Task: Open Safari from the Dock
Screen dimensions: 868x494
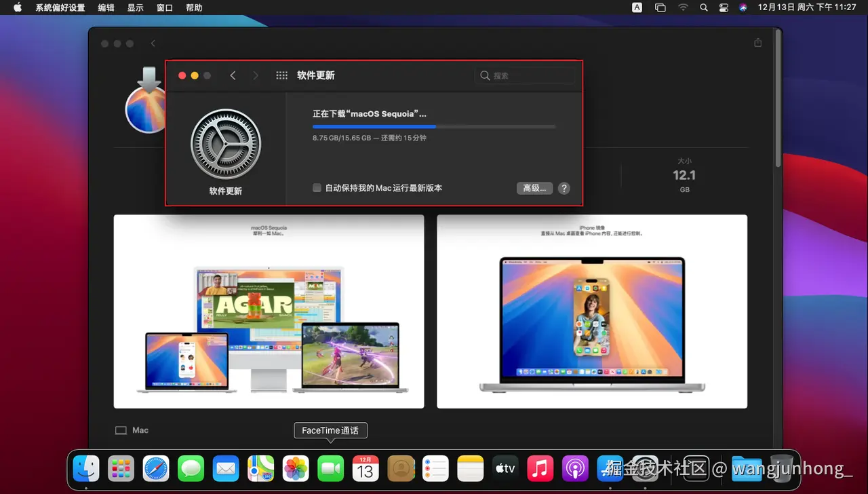Action: coord(157,468)
